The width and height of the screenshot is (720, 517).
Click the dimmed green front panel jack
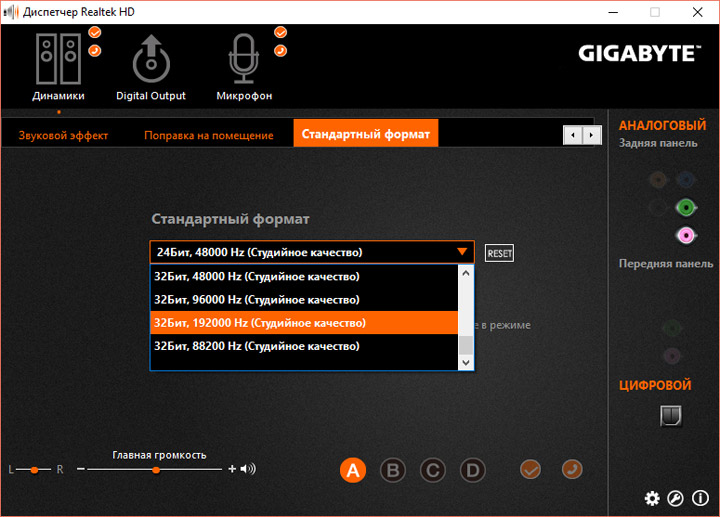click(x=672, y=328)
